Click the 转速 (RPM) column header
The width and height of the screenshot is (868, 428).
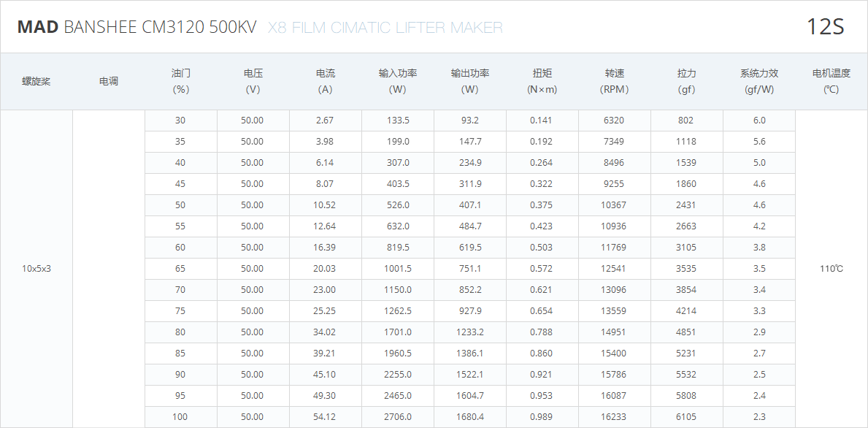point(615,81)
